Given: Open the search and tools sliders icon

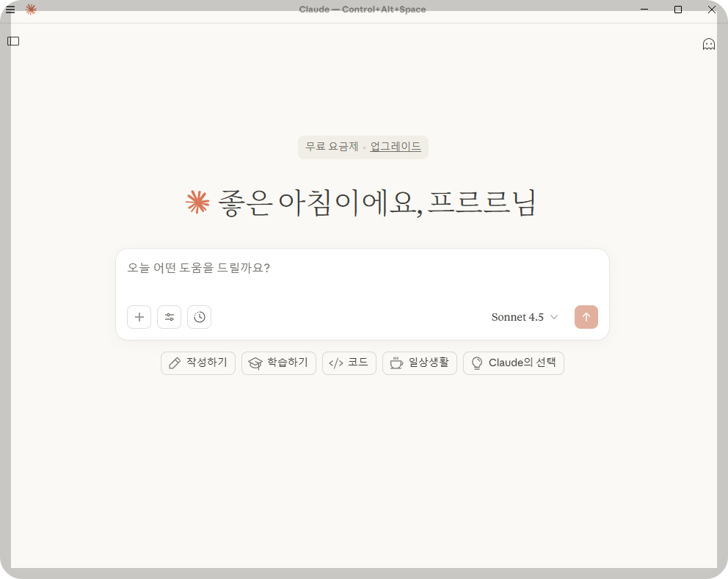Looking at the screenshot, I should (x=169, y=317).
